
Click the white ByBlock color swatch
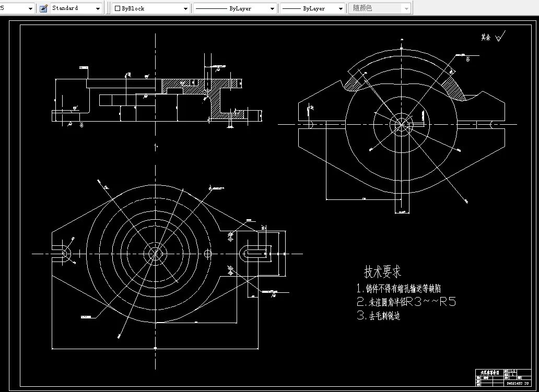point(118,8)
